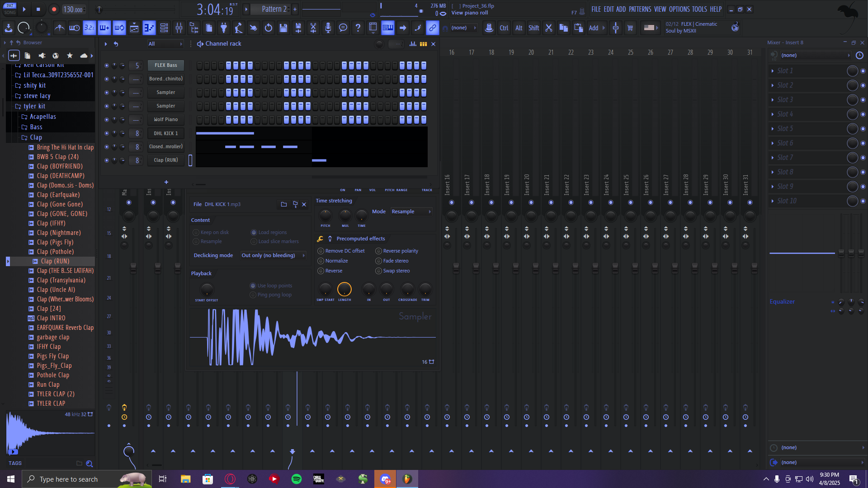Open the Declicking mode dropdown
The width and height of the screenshot is (868, 488).
(273, 255)
